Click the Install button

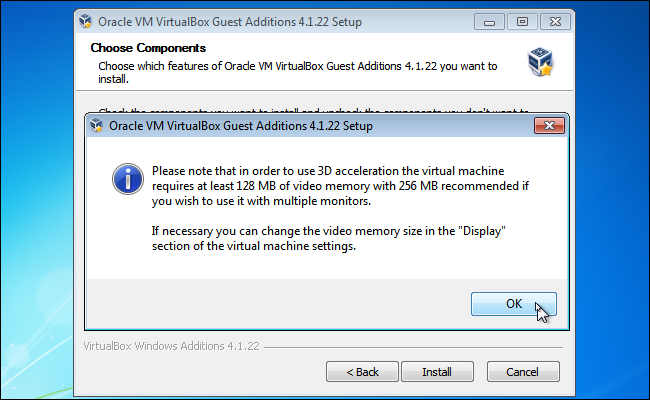(x=436, y=371)
